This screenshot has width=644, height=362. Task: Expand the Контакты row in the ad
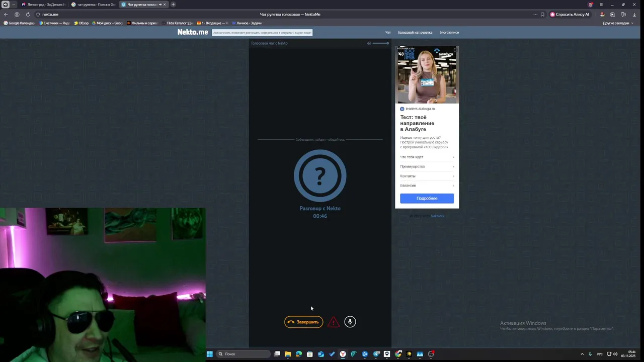[427, 176]
